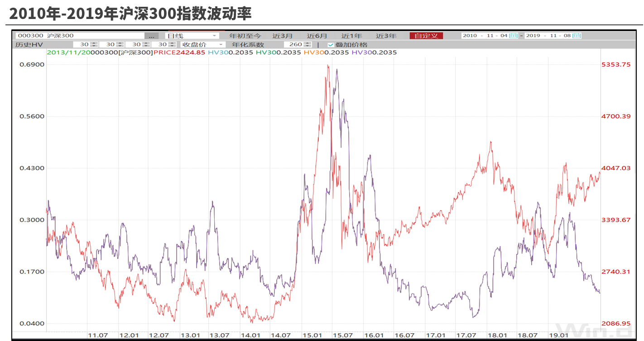Select the 年初至今 range tab
Viewport: 644px width, 341px height.
click(x=245, y=36)
